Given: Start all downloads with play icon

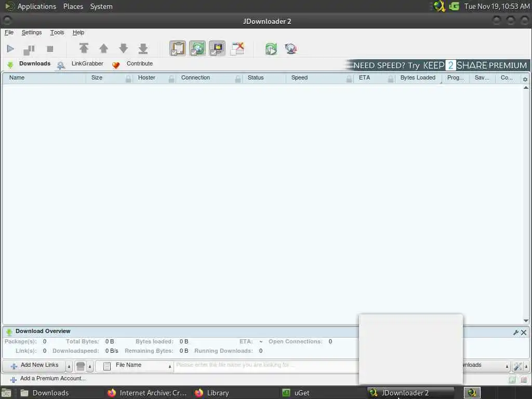Looking at the screenshot, I should pyautogui.click(x=10, y=49).
